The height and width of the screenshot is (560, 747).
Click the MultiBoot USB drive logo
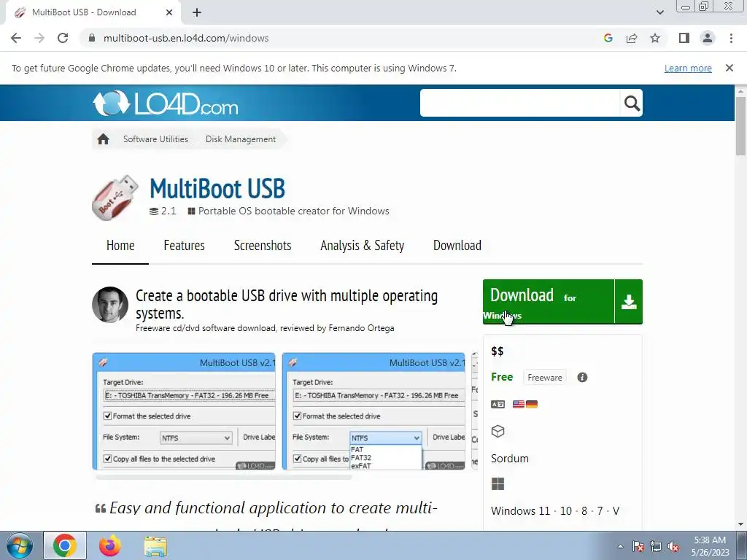(x=115, y=198)
